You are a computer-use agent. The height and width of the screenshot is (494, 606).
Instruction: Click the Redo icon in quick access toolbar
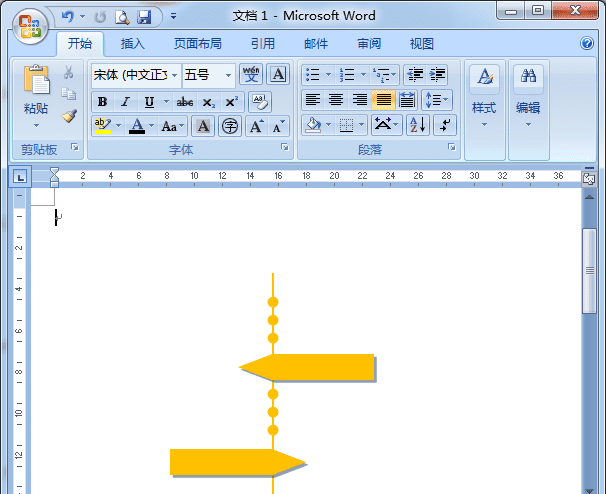click(100, 17)
